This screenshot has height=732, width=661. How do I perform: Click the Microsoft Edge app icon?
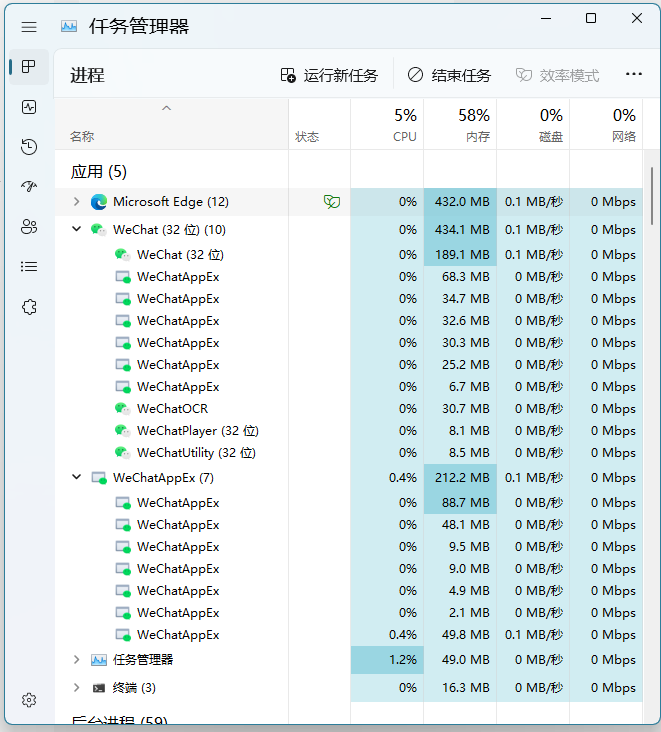(x=98, y=202)
